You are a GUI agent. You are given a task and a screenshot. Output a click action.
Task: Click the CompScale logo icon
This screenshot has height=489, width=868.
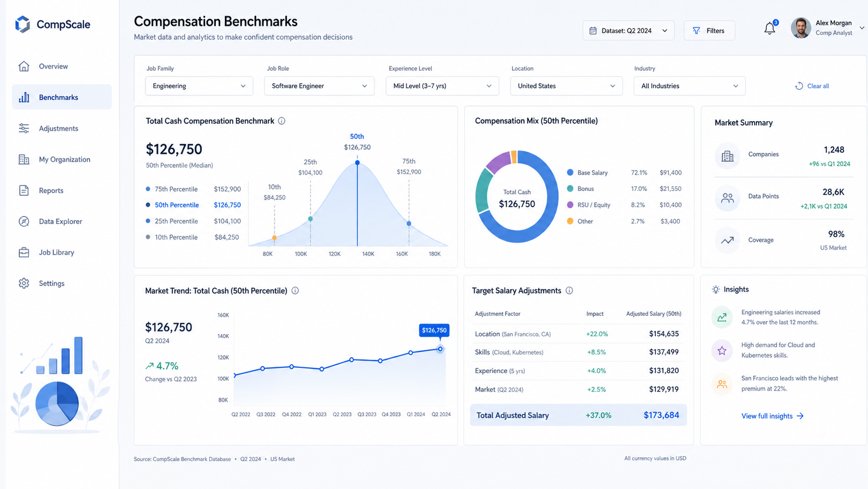22,24
